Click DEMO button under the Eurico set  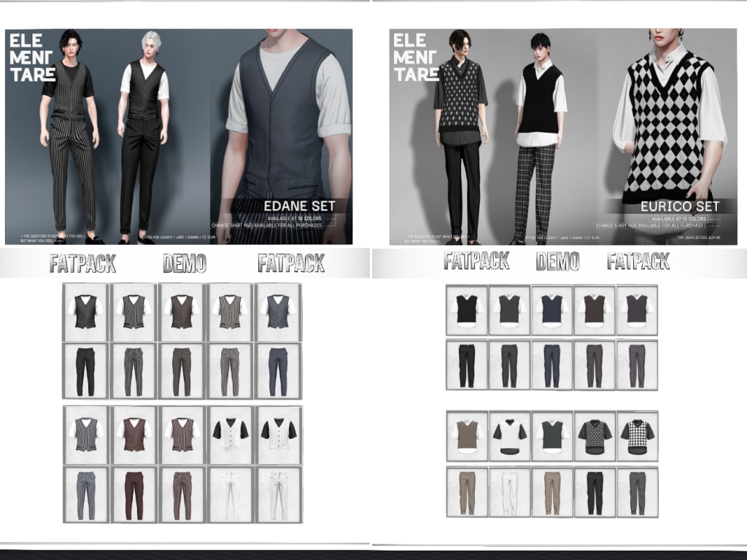(557, 261)
